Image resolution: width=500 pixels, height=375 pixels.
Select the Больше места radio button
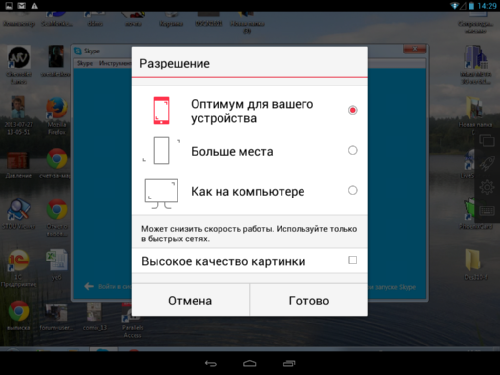352,150
